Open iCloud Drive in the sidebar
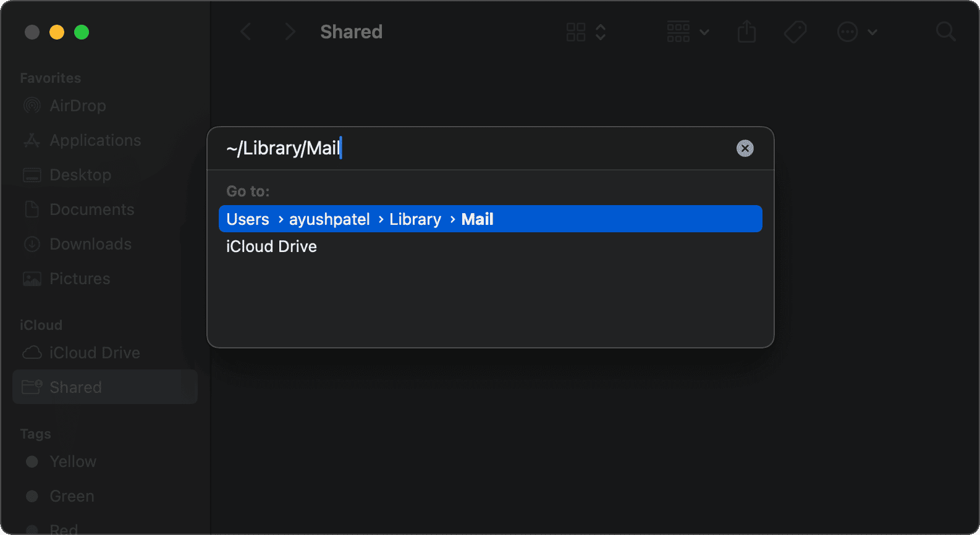This screenshot has width=980, height=535. click(x=95, y=353)
